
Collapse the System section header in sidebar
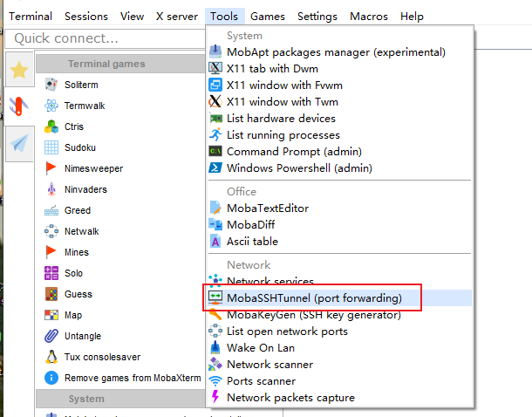point(120,399)
